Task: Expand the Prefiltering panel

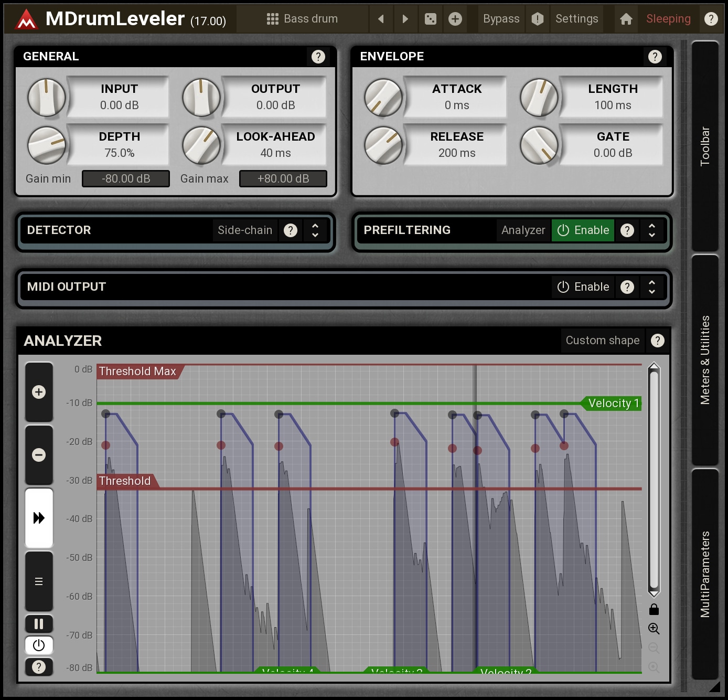Action: [652, 230]
